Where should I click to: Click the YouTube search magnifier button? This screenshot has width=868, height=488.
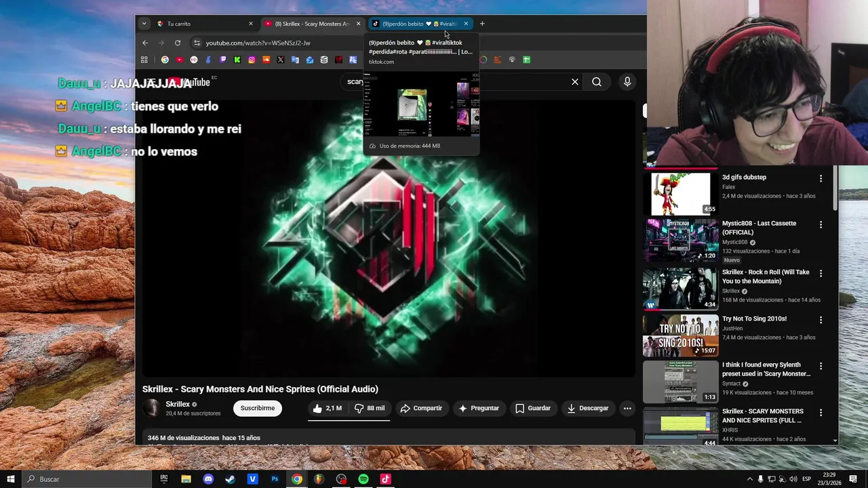[597, 82]
